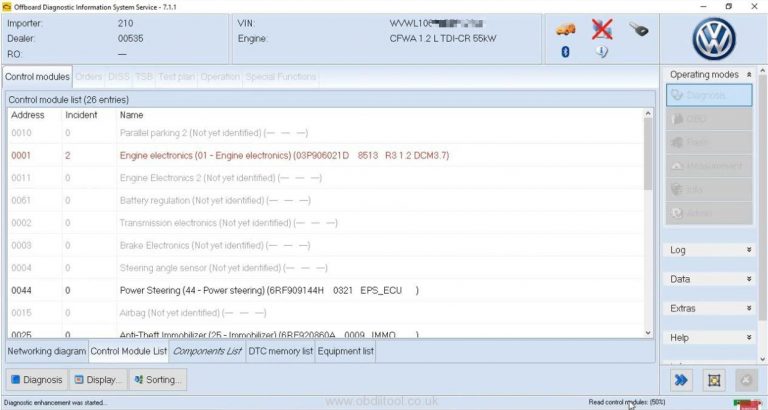This screenshot has width=768, height=410.
Task: Click the Name column header
Action: point(132,115)
